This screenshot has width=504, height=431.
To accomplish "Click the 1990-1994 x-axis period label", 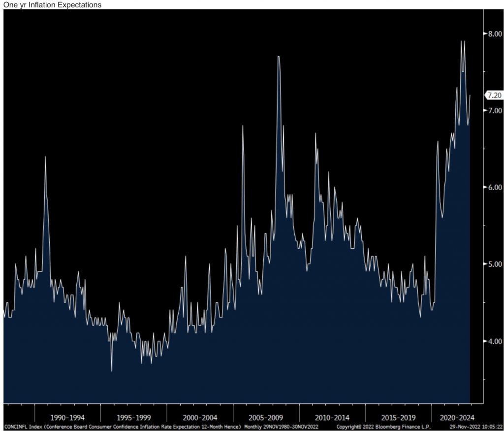I will (x=67, y=416).
